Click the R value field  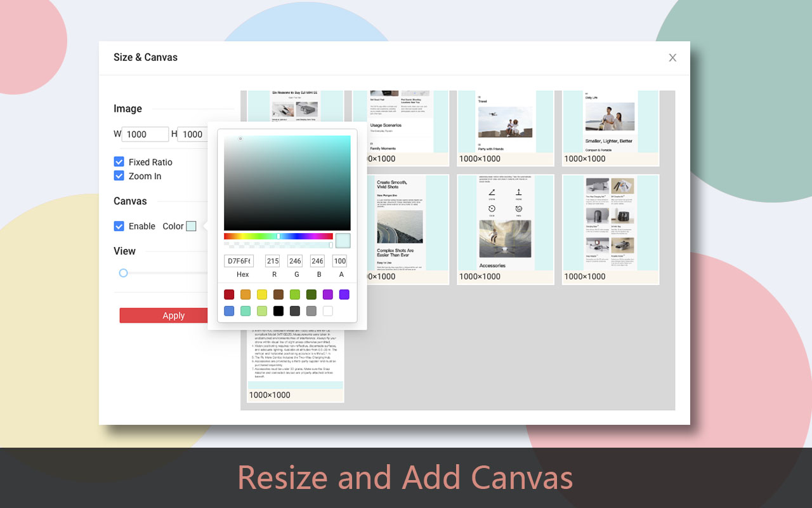click(273, 261)
